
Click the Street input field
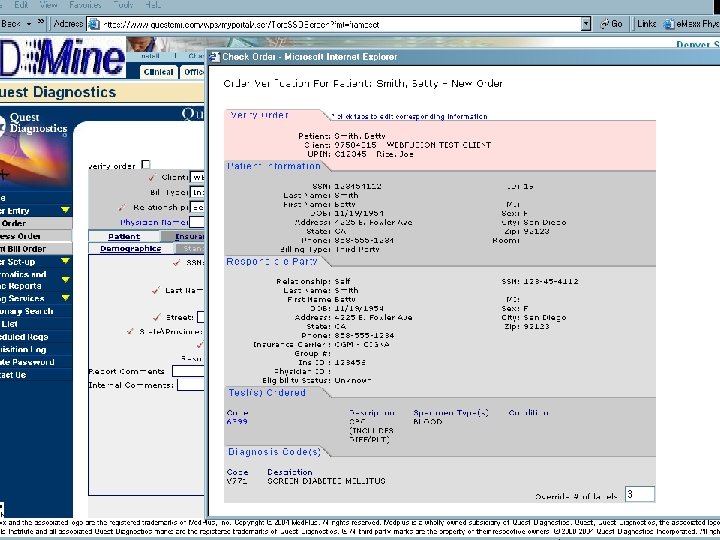(x=201, y=317)
